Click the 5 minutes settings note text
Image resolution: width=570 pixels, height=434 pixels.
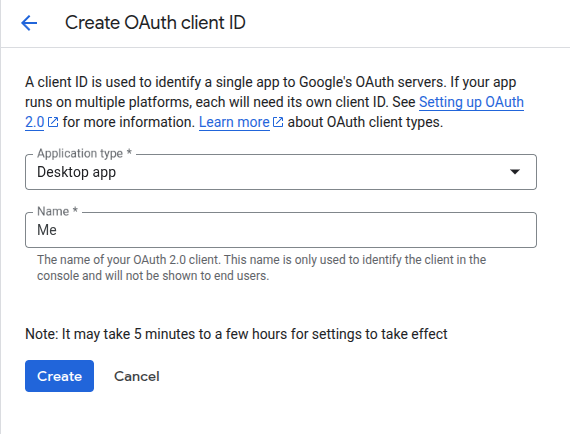tap(236, 334)
